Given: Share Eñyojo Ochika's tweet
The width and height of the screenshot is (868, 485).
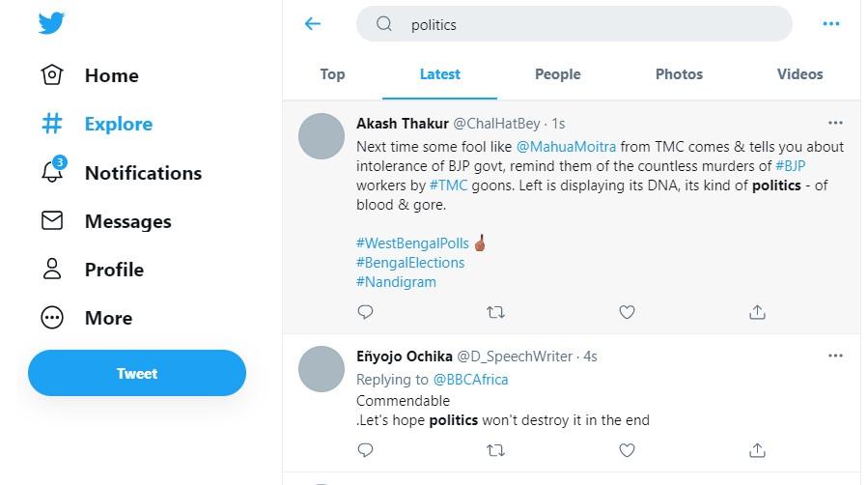Looking at the screenshot, I should pos(757,450).
